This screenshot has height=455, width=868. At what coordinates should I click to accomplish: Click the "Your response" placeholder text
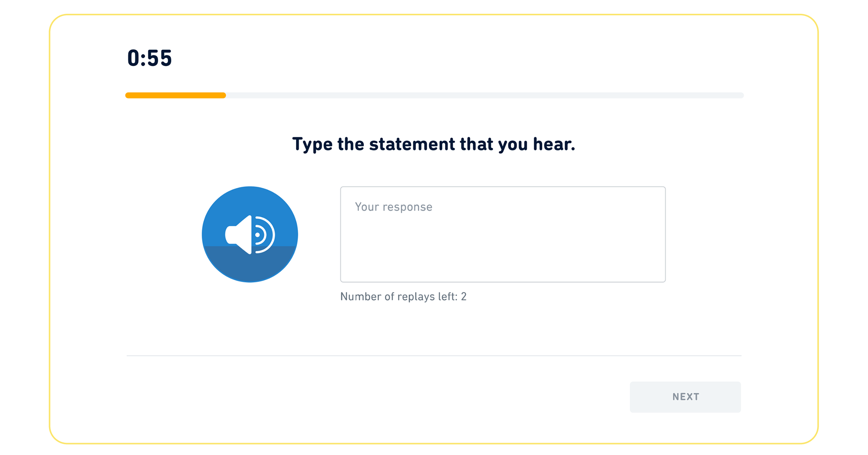pyautogui.click(x=394, y=207)
